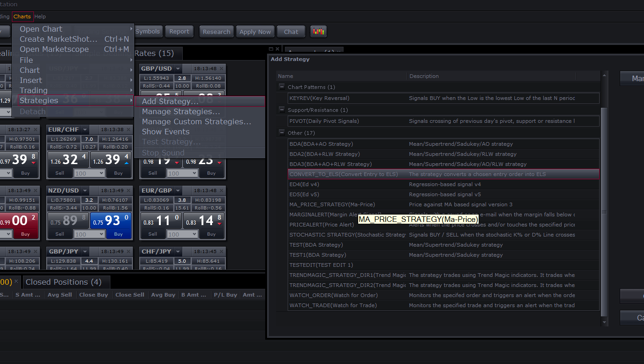Viewport: 644px width, 364px height.
Task: Collapse the Support/Resistance group
Action: tap(282, 110)
